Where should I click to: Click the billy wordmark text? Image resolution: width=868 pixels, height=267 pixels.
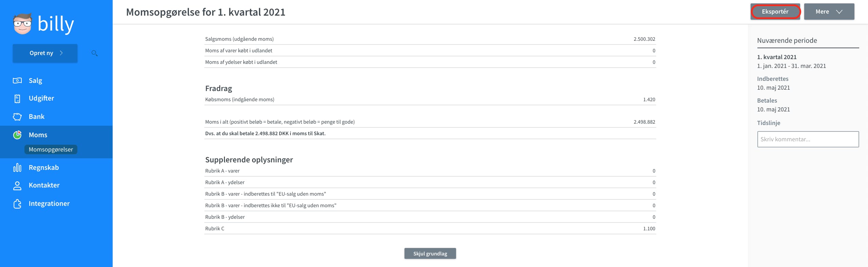coord(56,24)
